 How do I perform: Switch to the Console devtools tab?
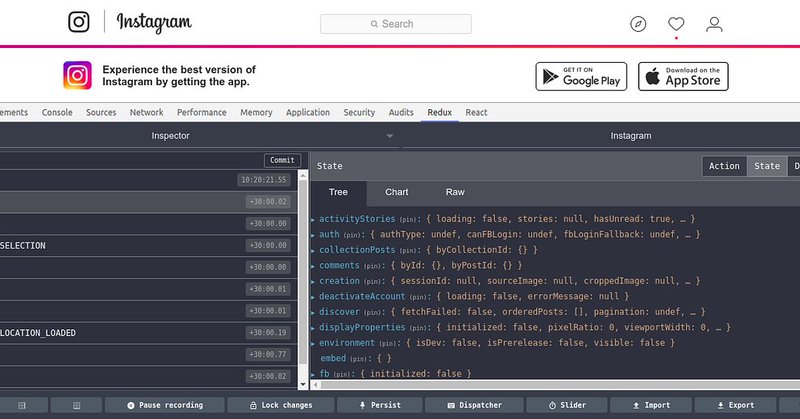tap(57, 112)
